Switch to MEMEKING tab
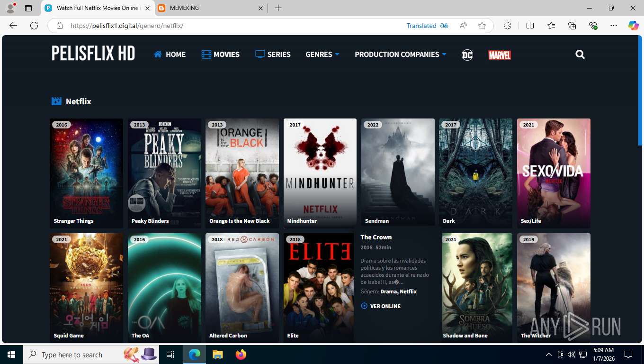The width and height of the screenshot is (644, 364). (211, 8)
